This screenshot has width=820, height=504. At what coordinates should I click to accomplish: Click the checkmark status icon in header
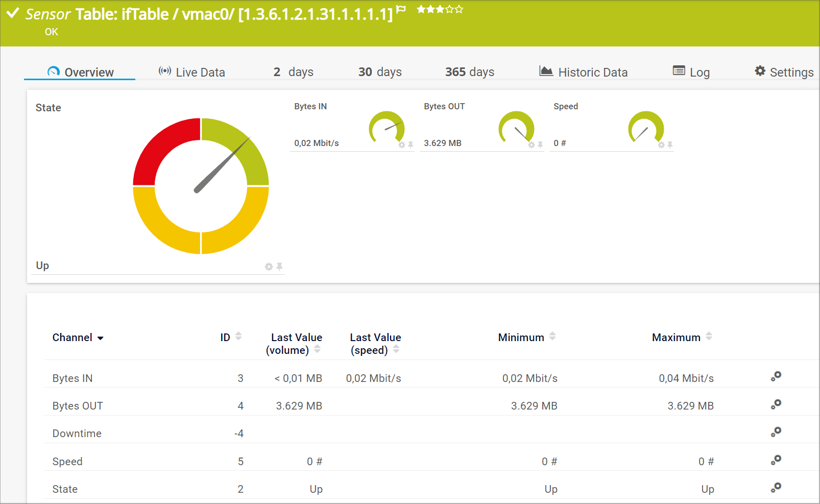[13, 13]
